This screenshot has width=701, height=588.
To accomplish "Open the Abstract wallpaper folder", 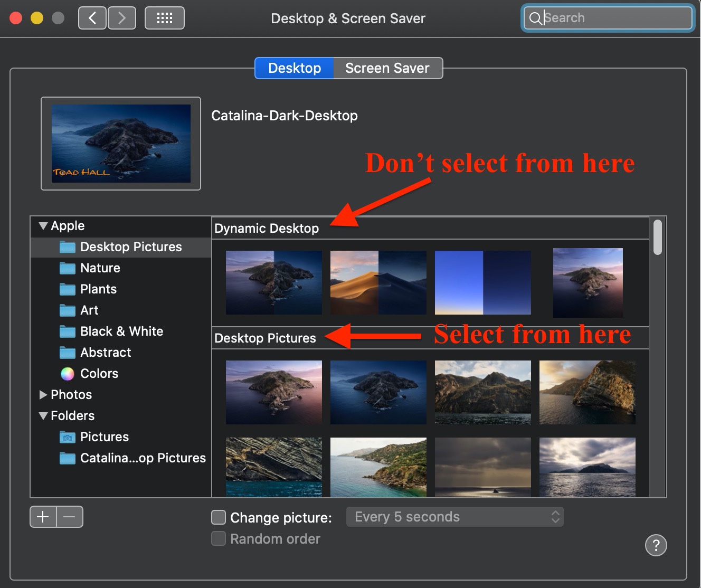I will [x=106, y=352].
